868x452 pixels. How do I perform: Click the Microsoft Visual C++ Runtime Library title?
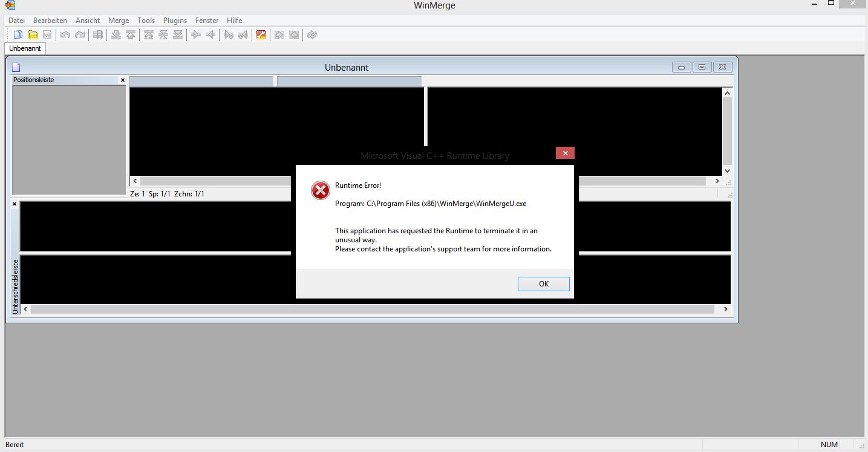(x=435, y=156)
